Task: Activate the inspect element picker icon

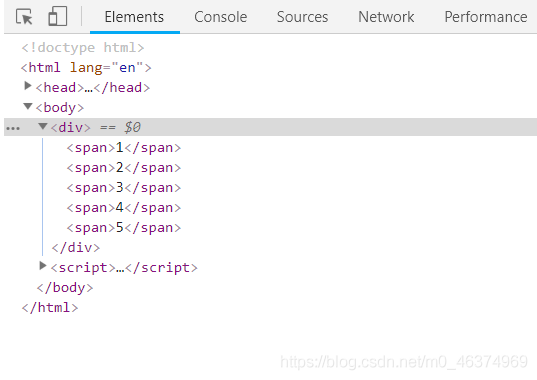Action: tap(24, 16)
